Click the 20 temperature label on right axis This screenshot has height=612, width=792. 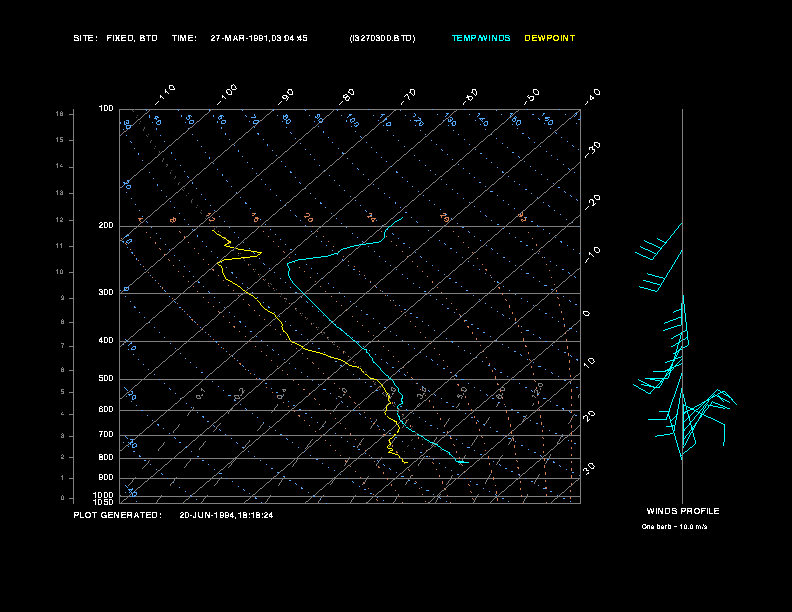click(589, 415)
